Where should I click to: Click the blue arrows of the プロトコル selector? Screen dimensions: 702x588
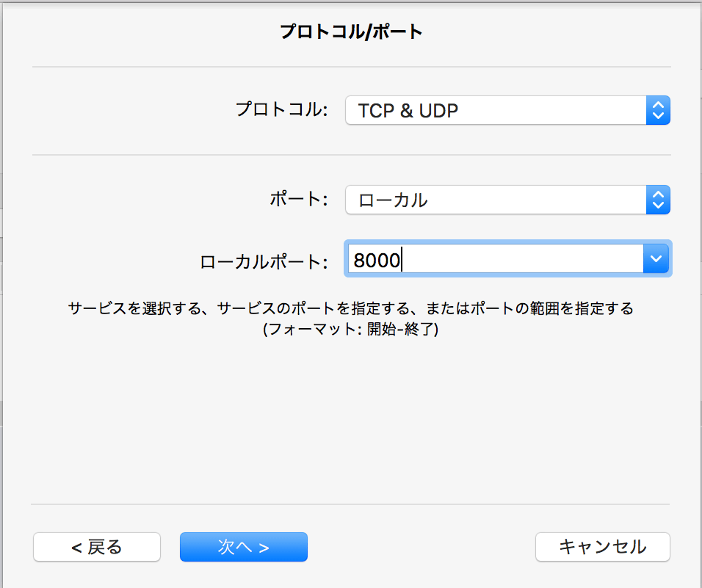click(x=658, y=110)
